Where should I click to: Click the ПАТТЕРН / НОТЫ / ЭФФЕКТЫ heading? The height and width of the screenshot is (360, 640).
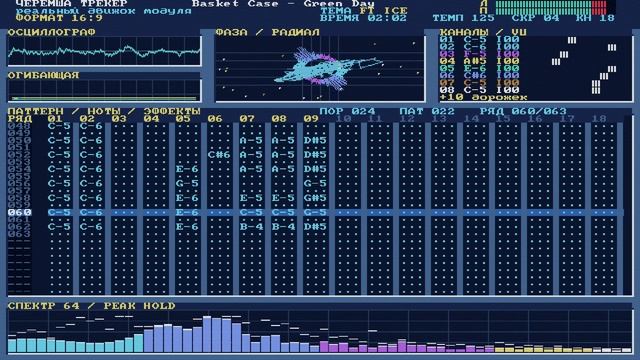(104, 111)
